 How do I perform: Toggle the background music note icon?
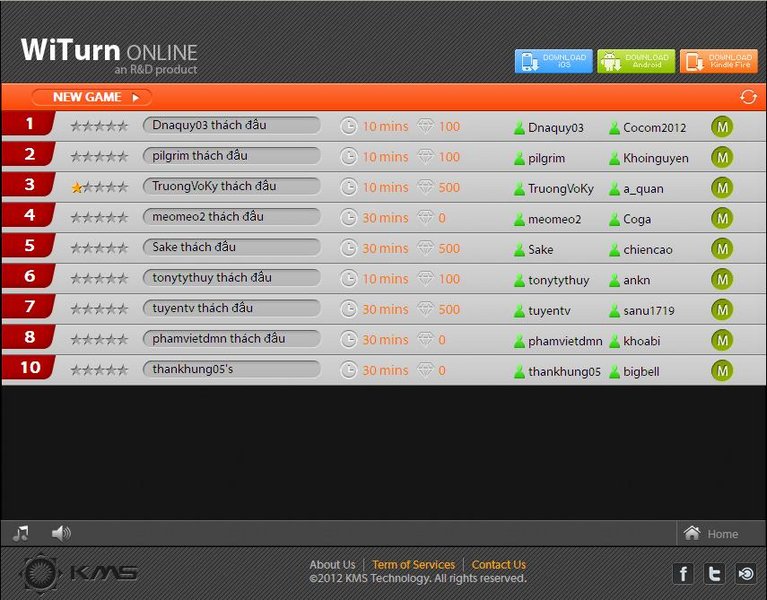[x=20, y=534]
